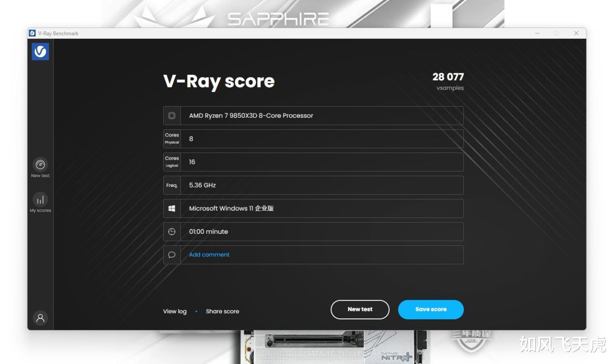Click the physical cores value 8
The width and height of the screenshot is (615, 364).
coord(191,139)
